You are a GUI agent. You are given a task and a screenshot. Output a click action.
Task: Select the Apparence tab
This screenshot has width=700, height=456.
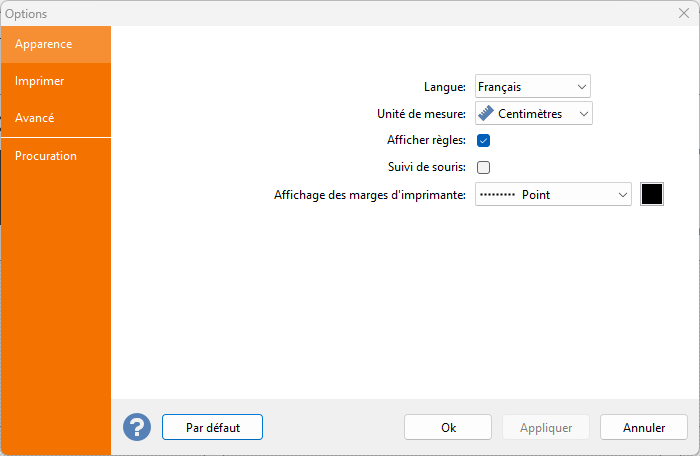(x=43, y=44)
